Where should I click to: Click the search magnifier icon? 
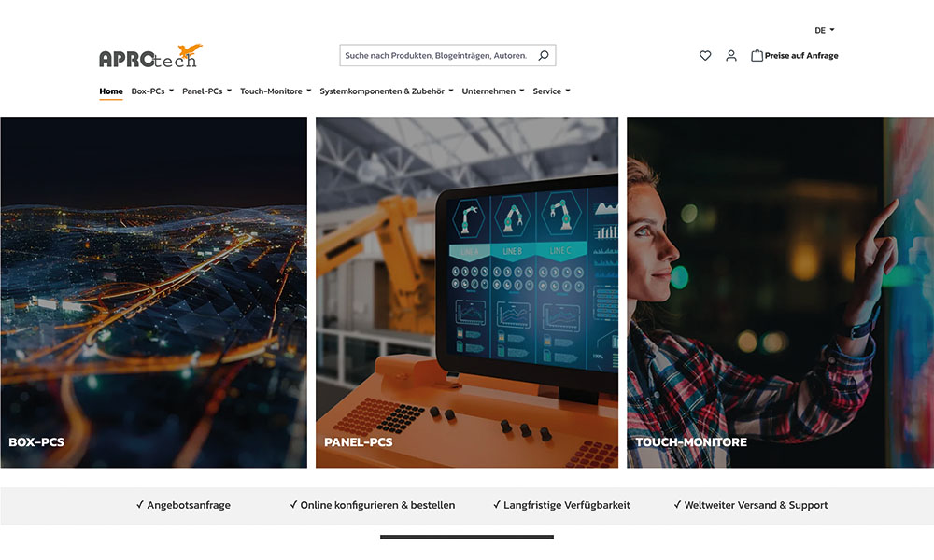543,55
